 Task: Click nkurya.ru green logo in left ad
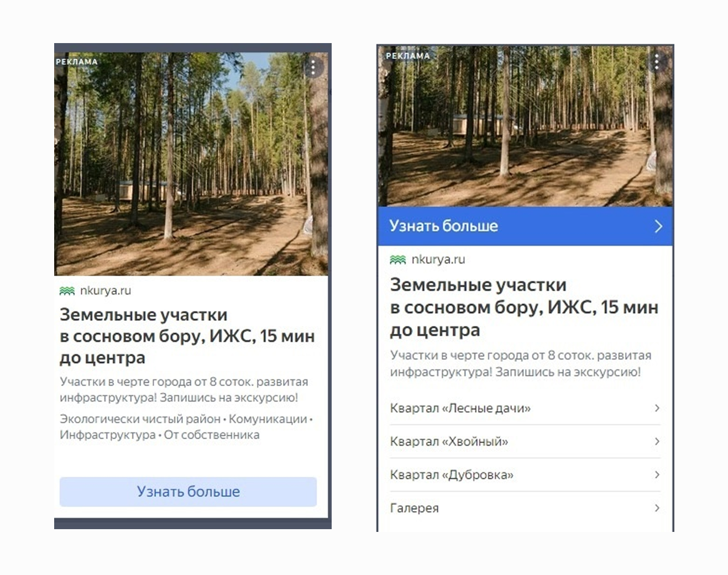[x=67, y=291]
